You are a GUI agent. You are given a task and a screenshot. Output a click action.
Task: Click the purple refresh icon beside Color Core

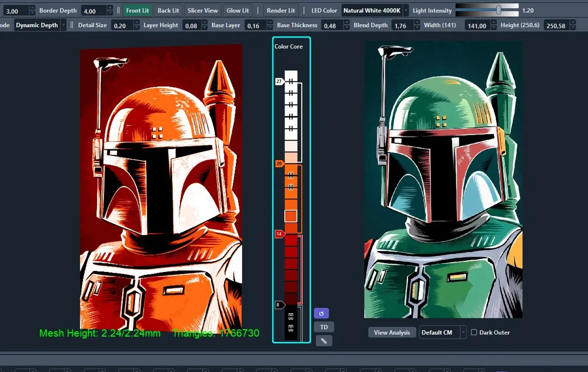pyautogui.click(x=322, y=313)
